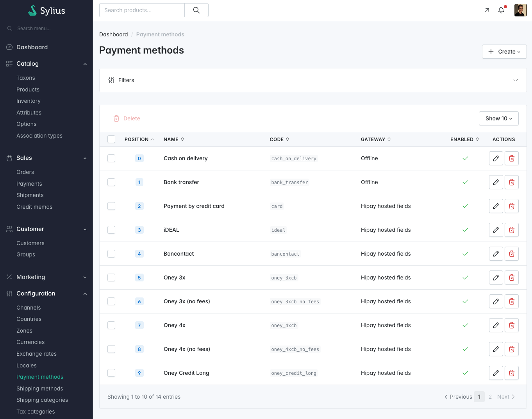532x419 pixels.
Task: Click the Dashboard breadcrumb link
Action: (113, 34)
